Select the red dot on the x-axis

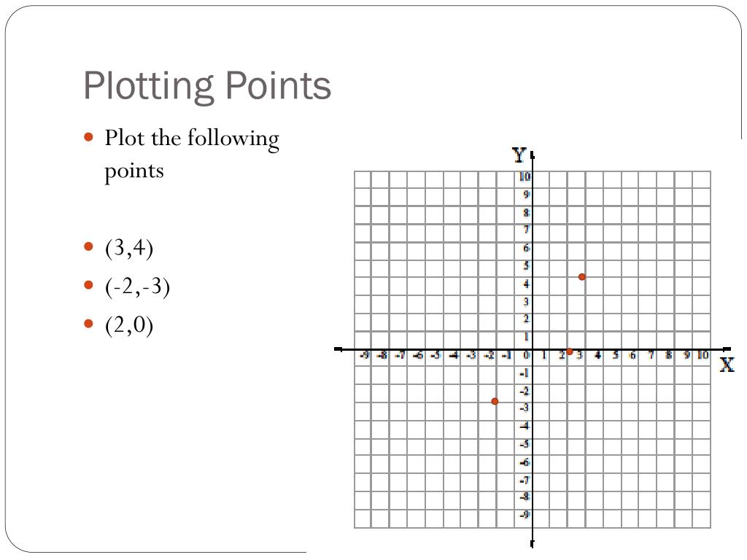[x=569, y=351]
